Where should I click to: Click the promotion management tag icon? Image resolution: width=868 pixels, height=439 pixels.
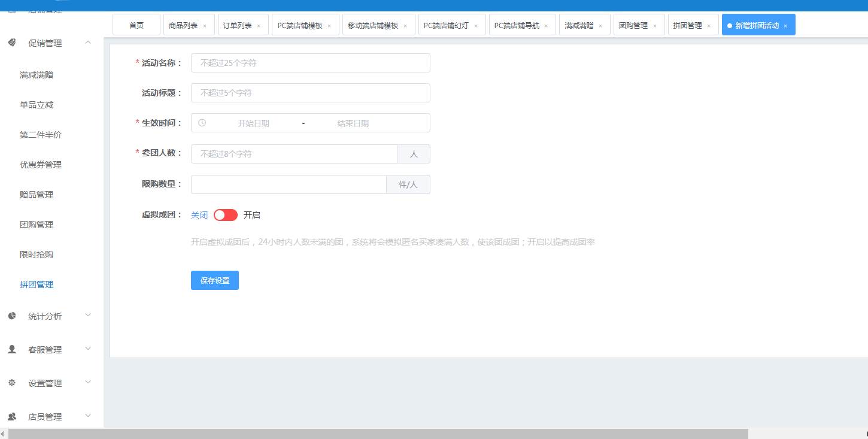click(x=12, y=43)
